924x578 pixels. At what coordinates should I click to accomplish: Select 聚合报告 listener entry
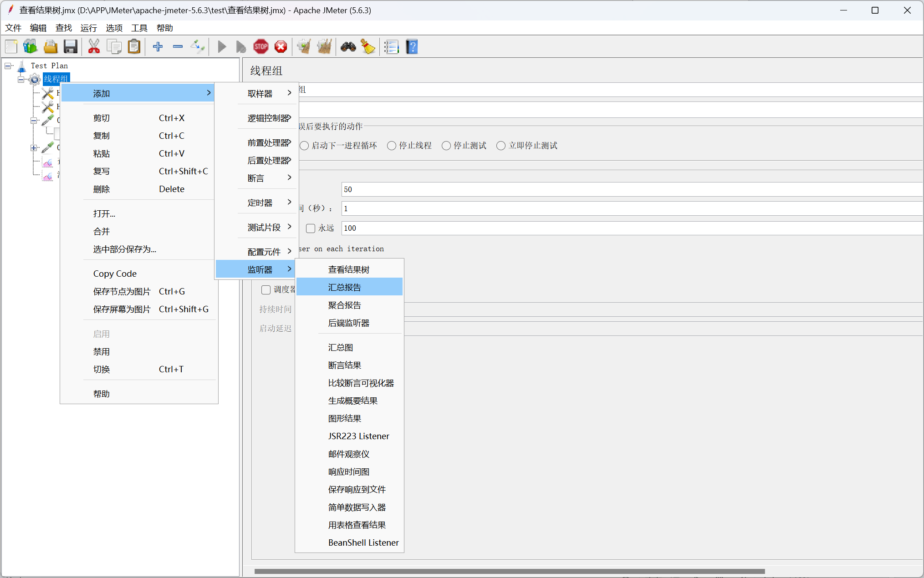point(345,305)
